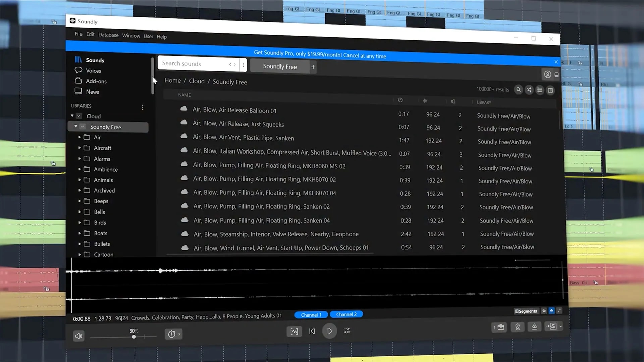644x362 pixels.
Task: Switch to the Soundly Free tab
Action: point(279,66)
